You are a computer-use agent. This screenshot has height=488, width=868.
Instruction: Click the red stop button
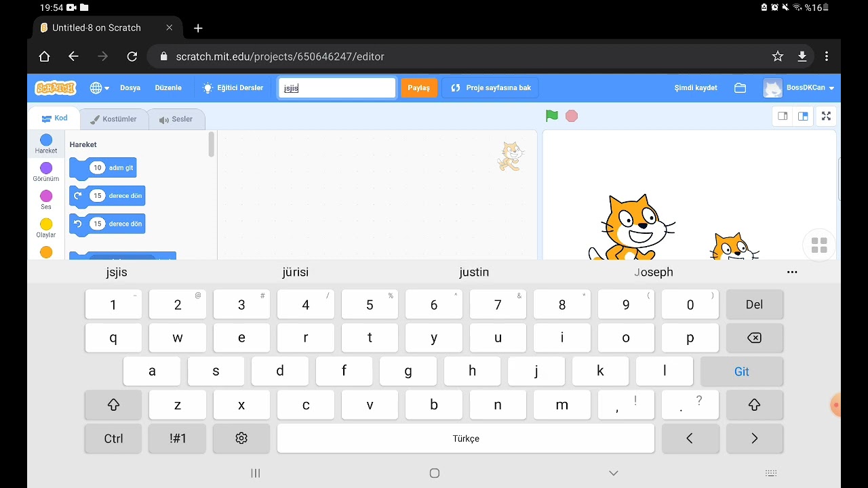coord(572,116)
